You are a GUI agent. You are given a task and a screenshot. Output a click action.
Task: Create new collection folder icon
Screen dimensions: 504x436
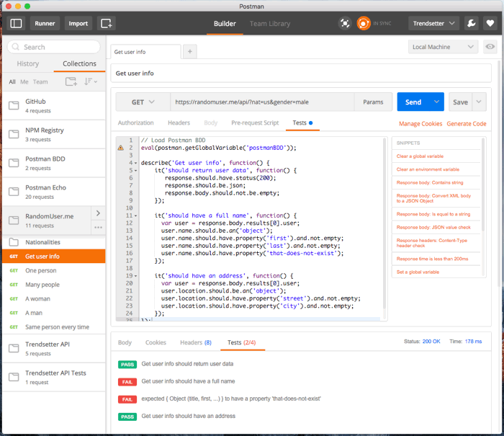(x=71, y=81)
